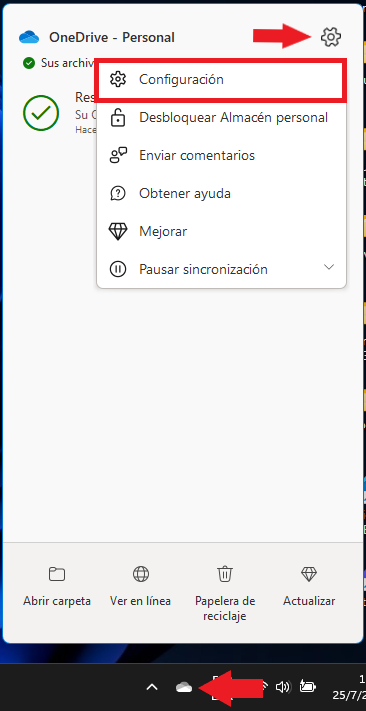Click the OneDrive cloud tray icon
This screenshot has width=366, height=711.
point(184,687)
